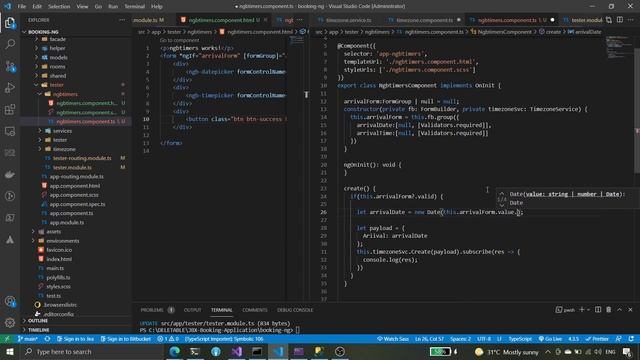
Task: Open the Extensions view
Action: click(x=10, y=109)
